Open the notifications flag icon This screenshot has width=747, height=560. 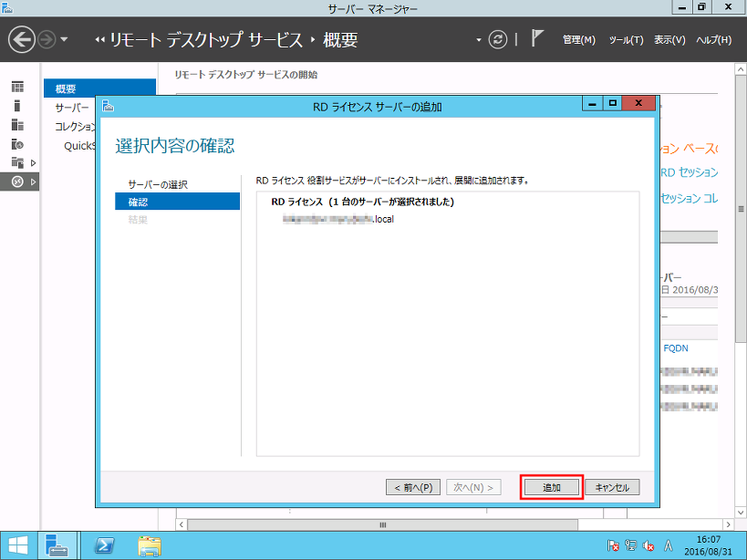tap(535, 39)
